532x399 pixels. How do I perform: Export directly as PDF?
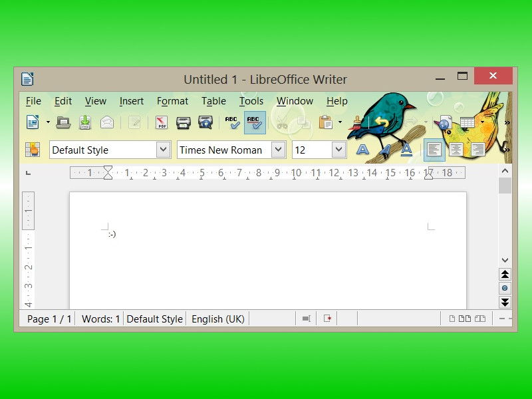pyautogui.click(x=162, y=122)
